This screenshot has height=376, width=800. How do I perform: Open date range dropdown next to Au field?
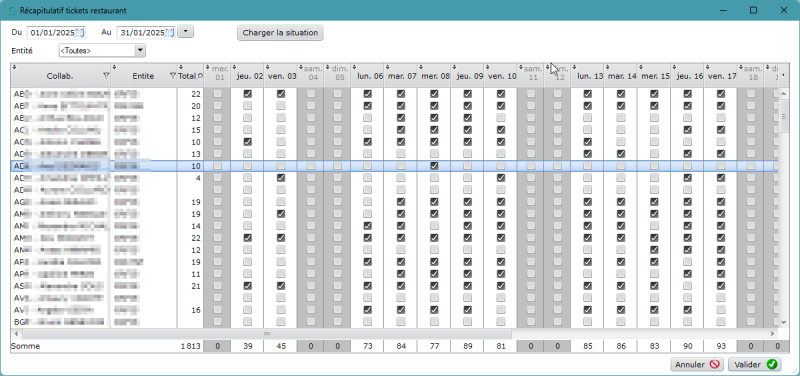[186, 32]
